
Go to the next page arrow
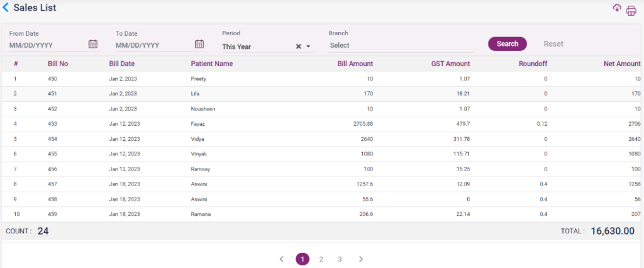[x=360, y=259]
